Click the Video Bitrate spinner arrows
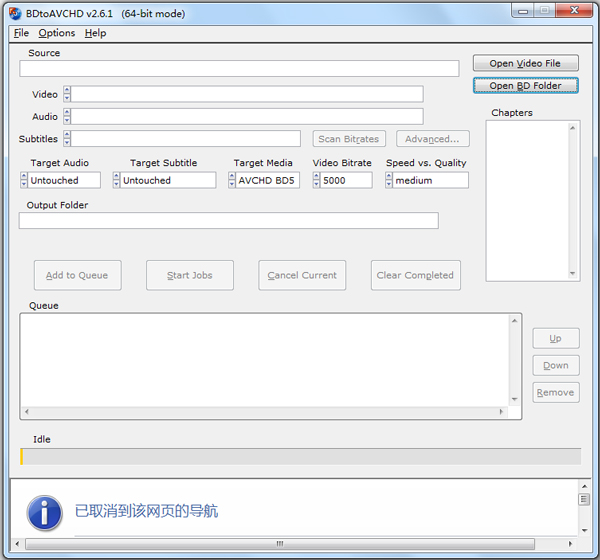600x560 pixels. tap(316, 180)
